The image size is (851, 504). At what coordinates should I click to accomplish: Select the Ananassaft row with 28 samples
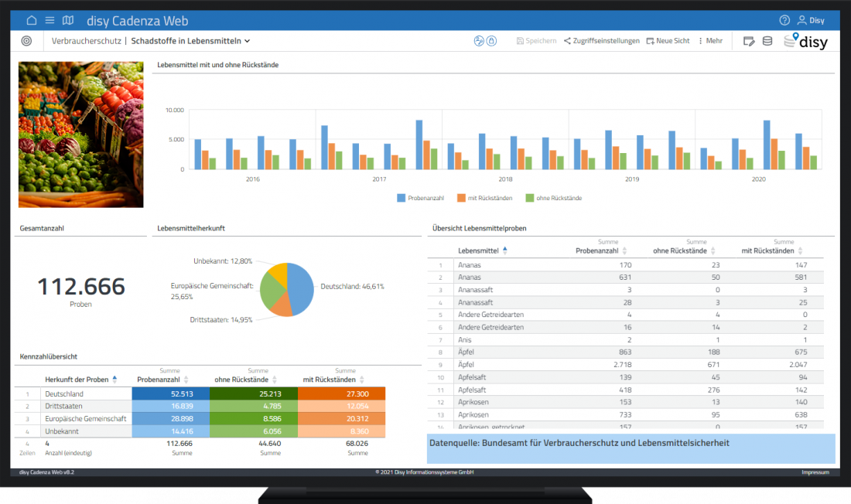[x=625, y=302]
